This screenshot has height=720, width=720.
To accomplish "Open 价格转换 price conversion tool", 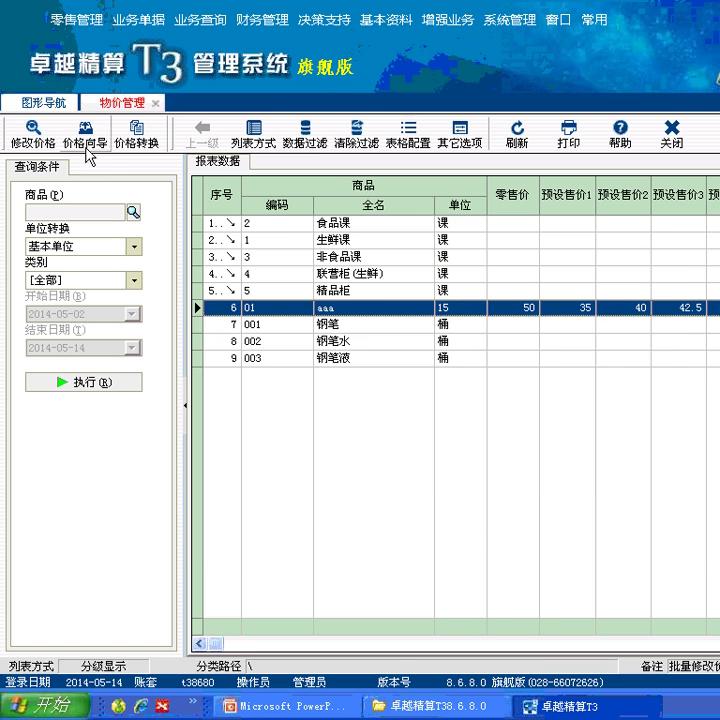I will point(136,135).
